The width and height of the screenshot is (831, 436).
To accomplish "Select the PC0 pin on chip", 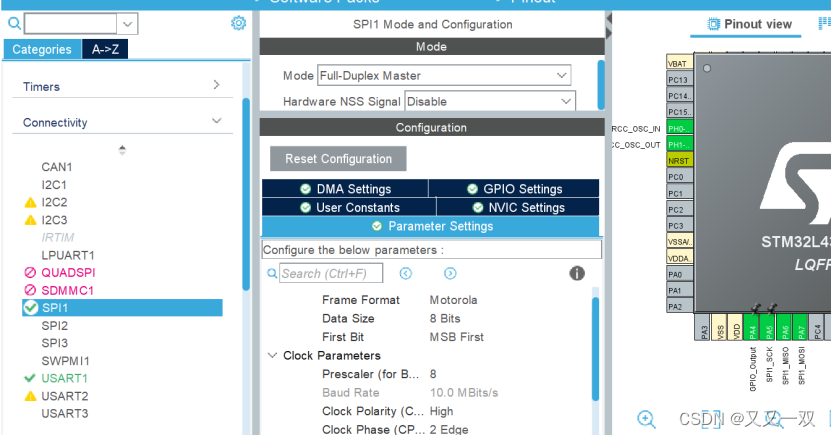I will [x=679, y=177].
